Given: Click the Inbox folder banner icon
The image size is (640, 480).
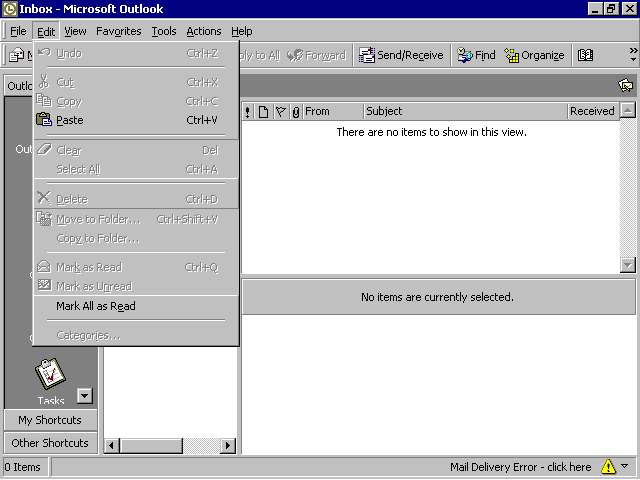Looking at the screenshot, I should pyautogui.click(x=625, y=85).
